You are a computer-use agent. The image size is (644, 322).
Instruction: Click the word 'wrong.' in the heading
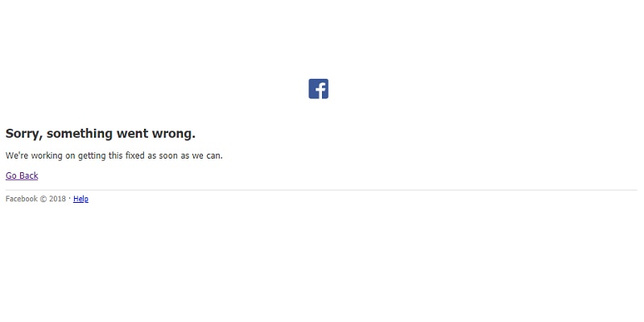coord(174,134)
